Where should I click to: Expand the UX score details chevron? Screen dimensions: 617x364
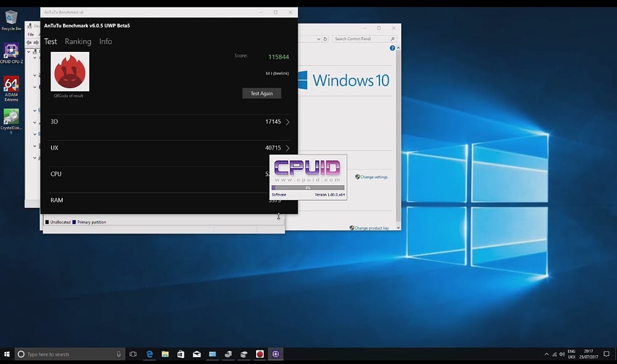click(x=288, y=148)
